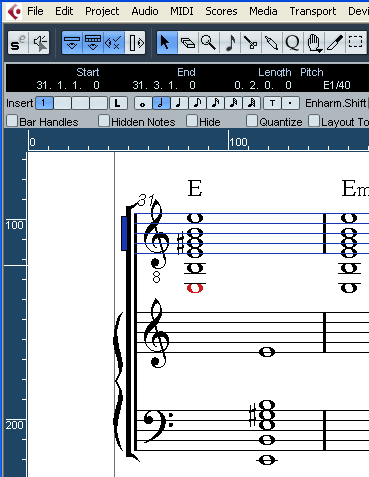Open the MIDI menu

coord(182,11)
